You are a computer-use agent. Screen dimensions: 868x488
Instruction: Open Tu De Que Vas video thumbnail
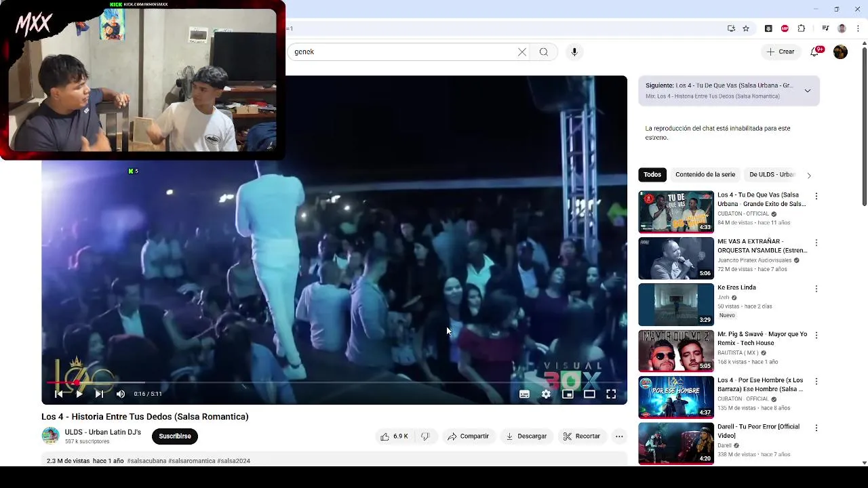(x=676, y=211)
